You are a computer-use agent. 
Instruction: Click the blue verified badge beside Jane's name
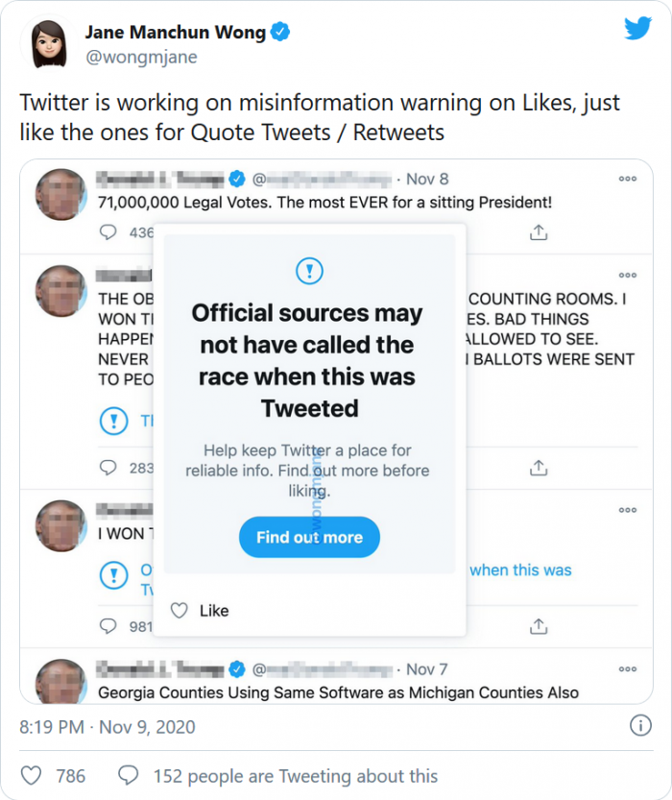tap(280, 33)
